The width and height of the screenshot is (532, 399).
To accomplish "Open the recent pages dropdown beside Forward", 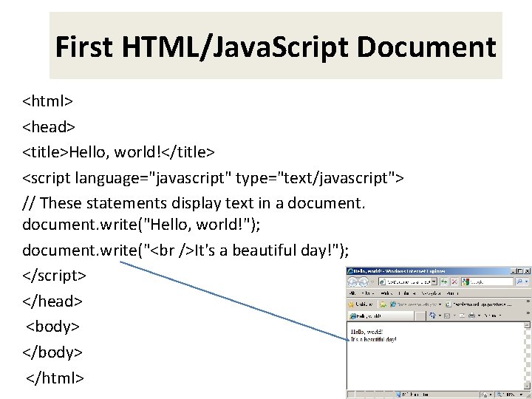I will [x=372, y=282].
